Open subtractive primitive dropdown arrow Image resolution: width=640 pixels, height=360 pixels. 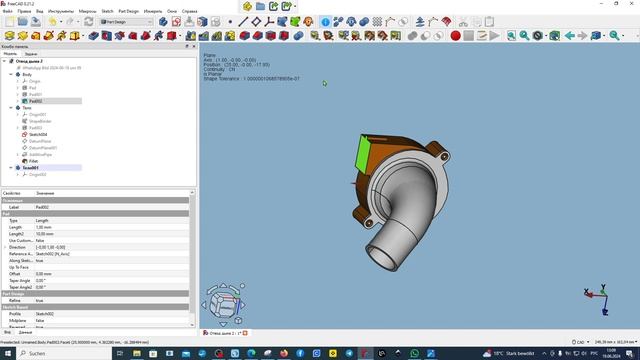(x=180, y=36)
